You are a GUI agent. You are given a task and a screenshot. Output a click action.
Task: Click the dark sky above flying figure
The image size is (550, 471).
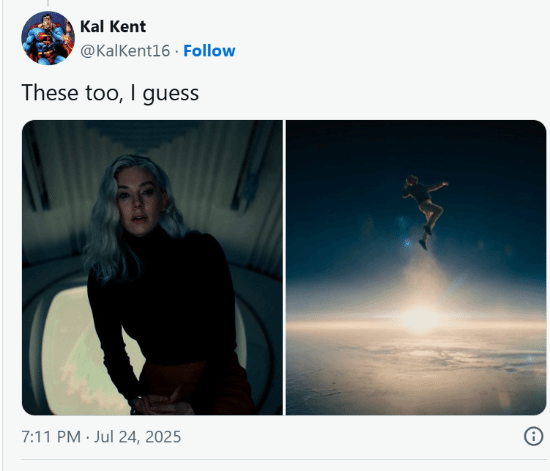416,147
